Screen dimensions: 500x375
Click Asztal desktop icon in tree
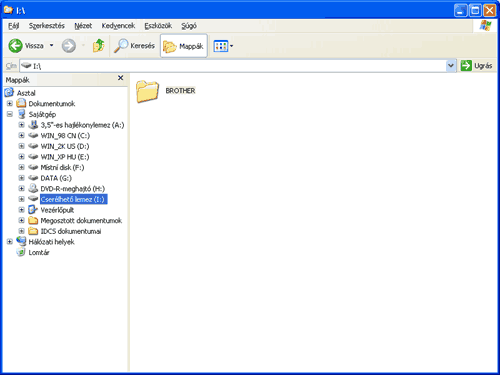[9, 92]
